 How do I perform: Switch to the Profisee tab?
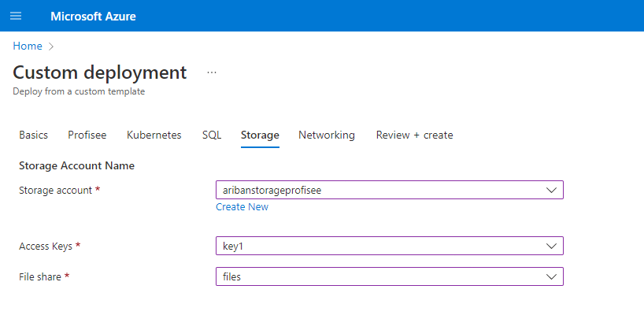pos(87,135)
